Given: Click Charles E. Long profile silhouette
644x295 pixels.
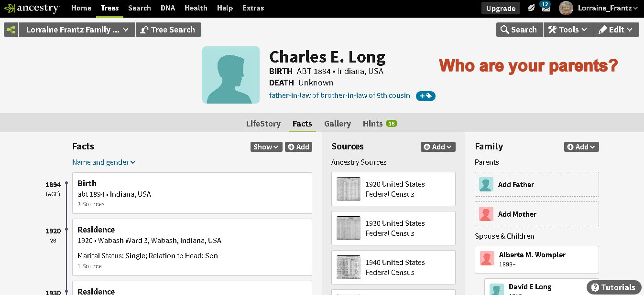Looking at the screenshot, I should [231, 75].
